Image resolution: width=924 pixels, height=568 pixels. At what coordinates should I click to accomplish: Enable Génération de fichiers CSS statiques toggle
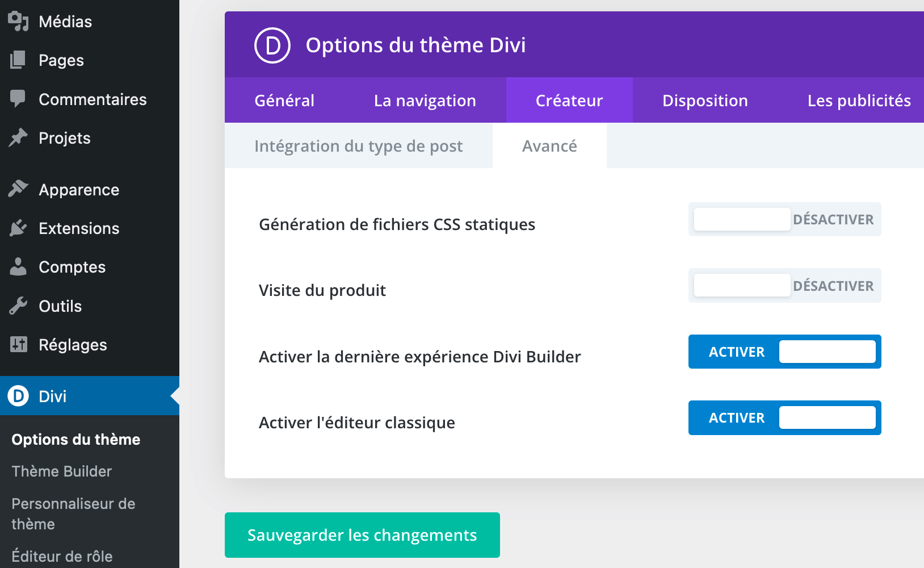point(784,219)
